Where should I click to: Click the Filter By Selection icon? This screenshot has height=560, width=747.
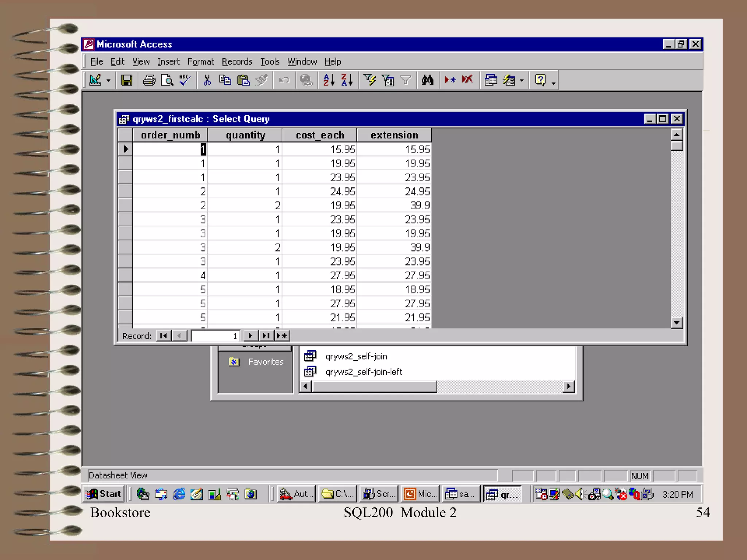369,80
